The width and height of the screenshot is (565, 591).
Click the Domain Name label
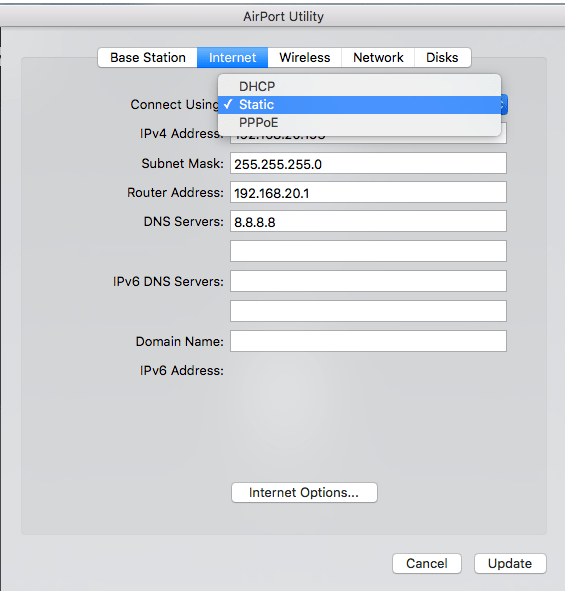click(179, 341)
